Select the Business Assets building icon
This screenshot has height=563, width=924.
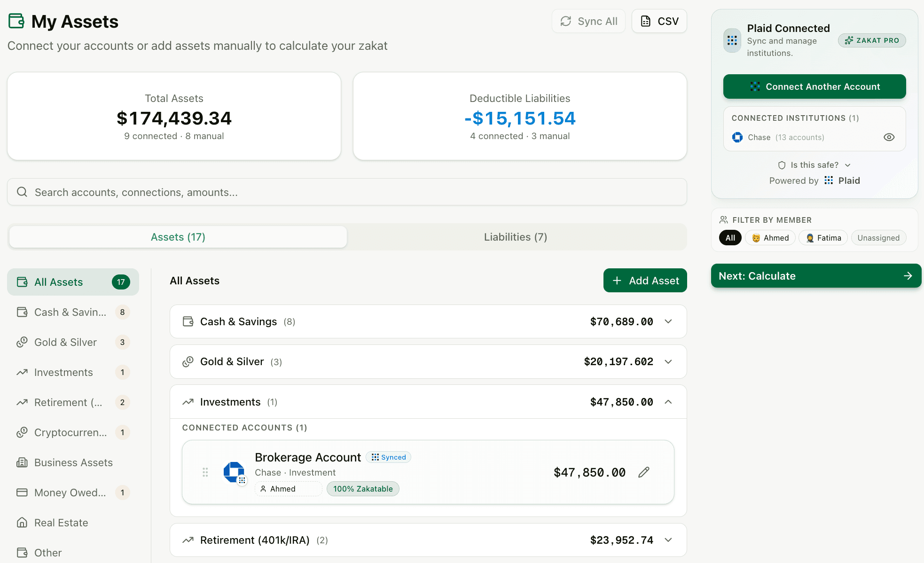point(22,462)
